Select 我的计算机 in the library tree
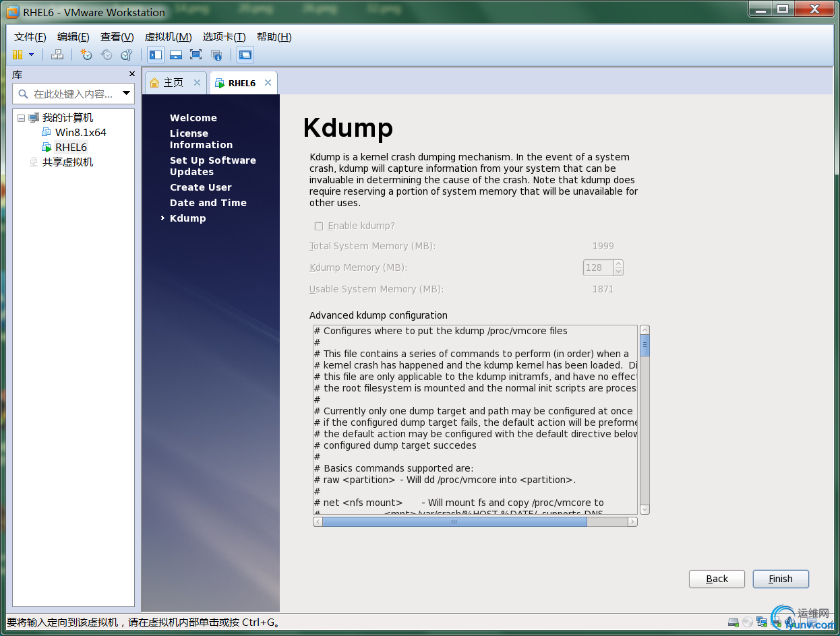Screen dimensions: 840x636 pyautogui.click(x=67, y=118)
